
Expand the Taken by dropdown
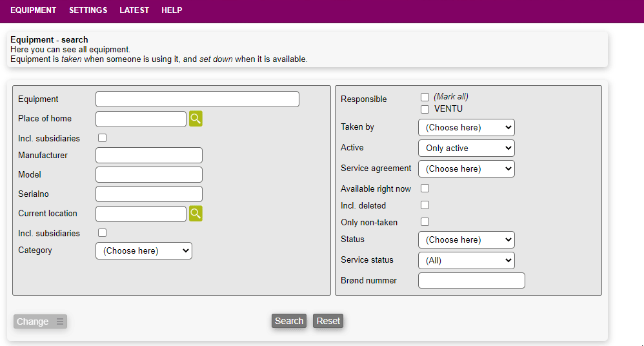coord(466,127)
